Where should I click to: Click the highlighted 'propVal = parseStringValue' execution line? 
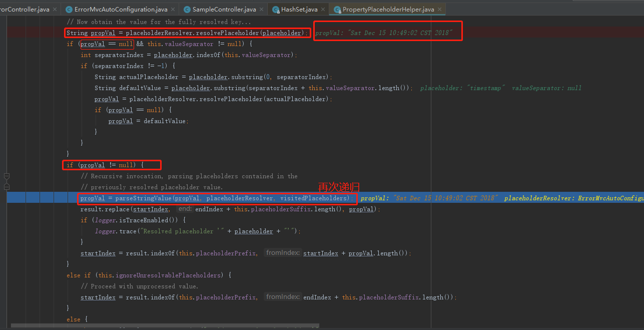pyautogui.click(x=217, y=198)
